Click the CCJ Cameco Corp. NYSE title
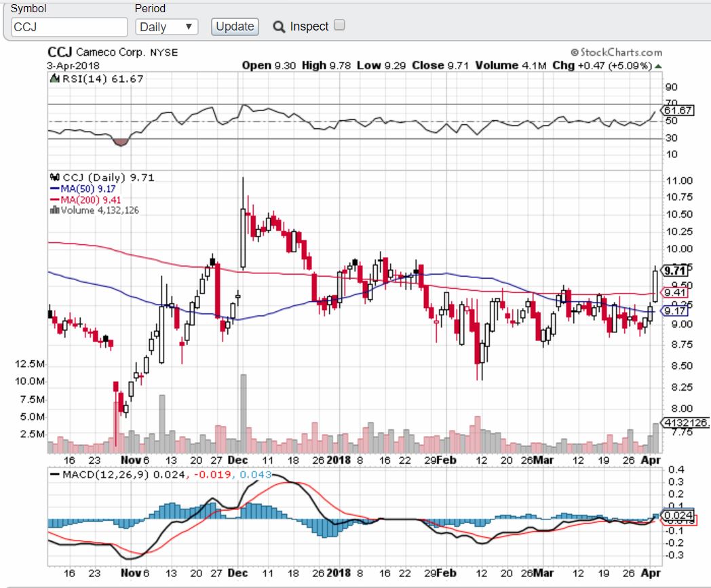711x588 pixels. click(113, 52)
